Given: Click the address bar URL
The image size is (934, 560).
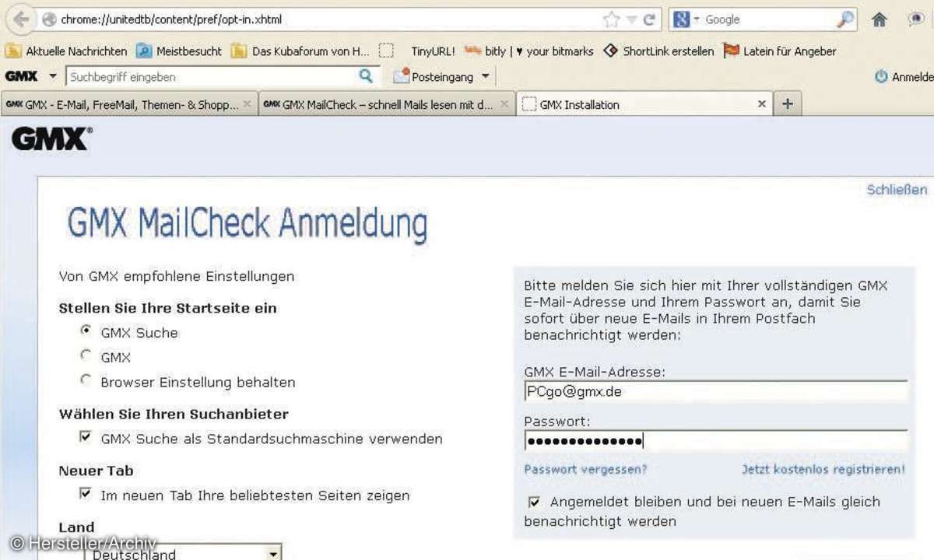Looking at the screenshot, I should 171,19.
